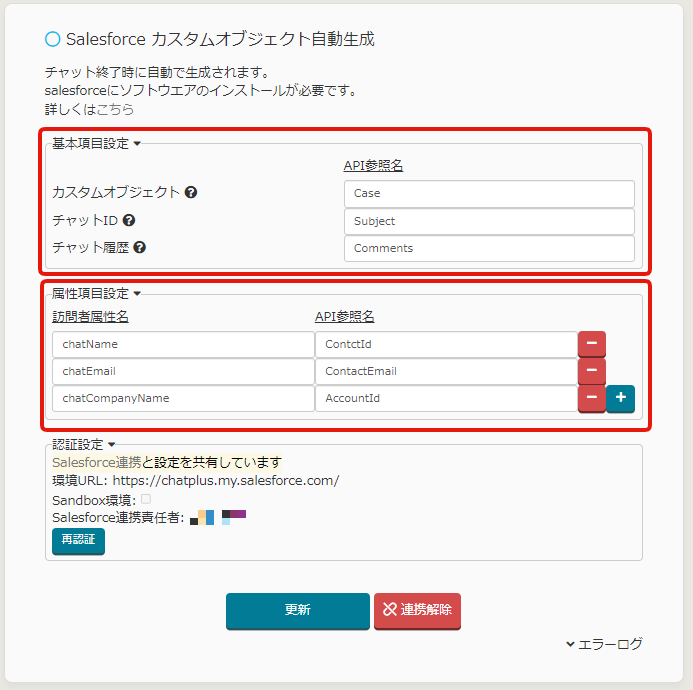
Task: Focus the Comments API name field
Action: tap(489, 248)
